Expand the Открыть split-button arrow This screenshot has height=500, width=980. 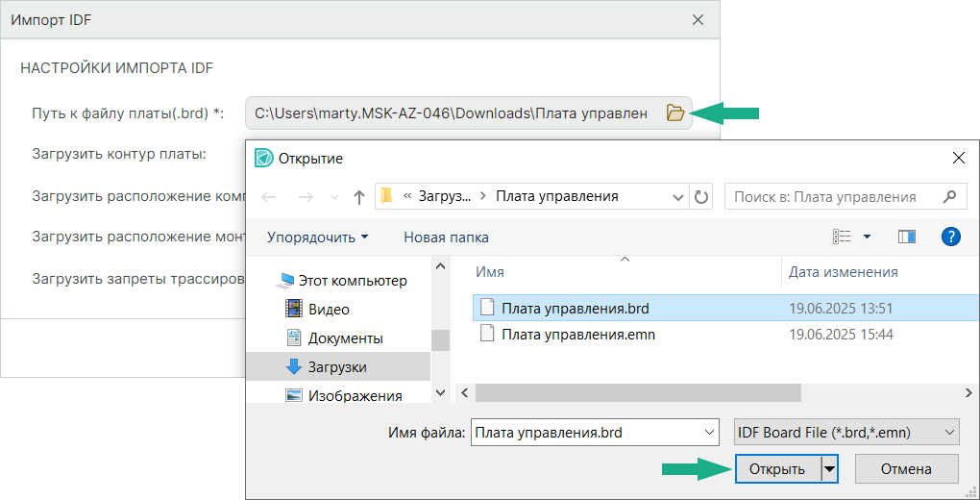[x=829, y=469]
